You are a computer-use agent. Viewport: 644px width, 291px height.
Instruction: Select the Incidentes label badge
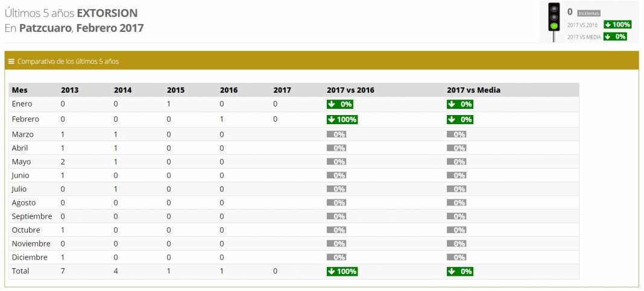pos(589,13)
